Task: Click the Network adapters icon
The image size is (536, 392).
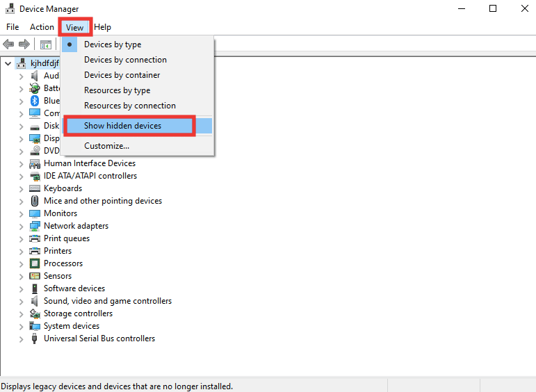Action: tap(35, 227)
